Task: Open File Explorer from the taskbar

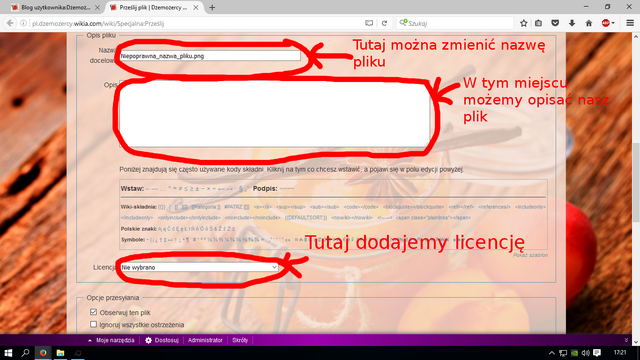Action: [60, 353]
